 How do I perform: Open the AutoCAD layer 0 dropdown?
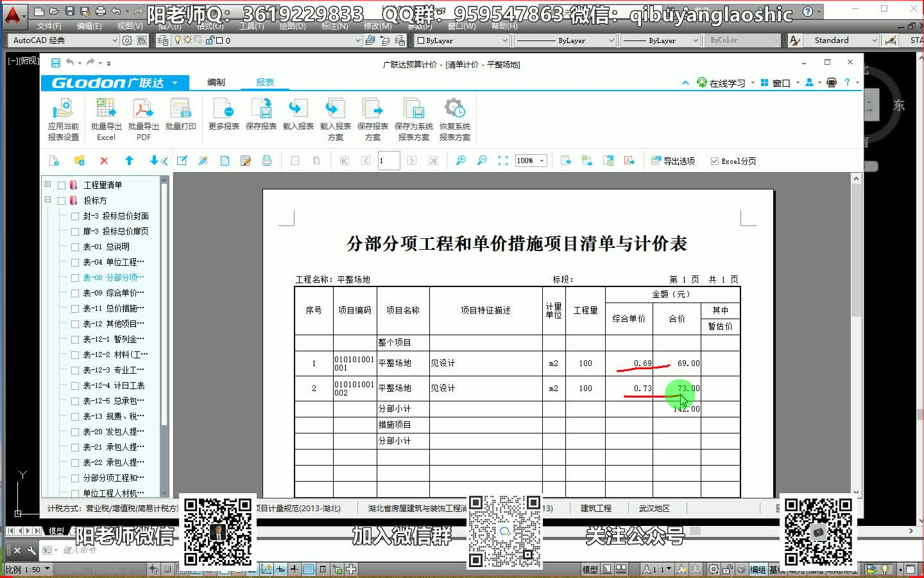(x=358, y=40)
